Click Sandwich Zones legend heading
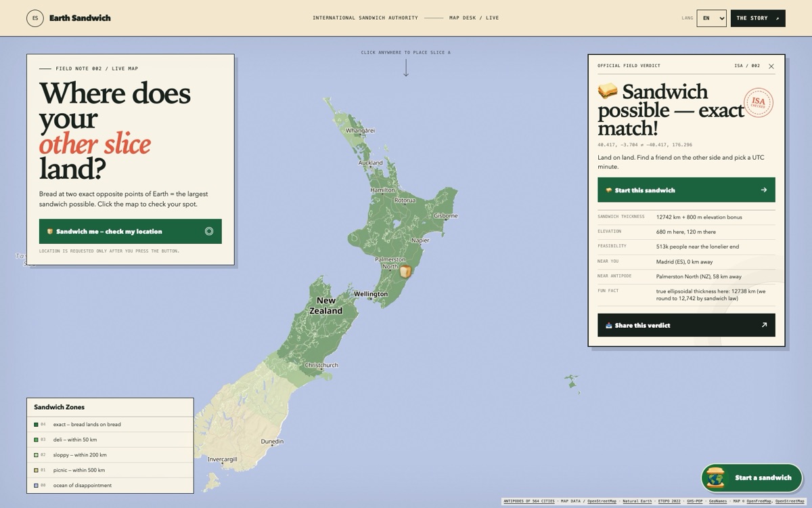Image resolution: width=812 pixels, height=508 pixels. (x=60, y=407)
